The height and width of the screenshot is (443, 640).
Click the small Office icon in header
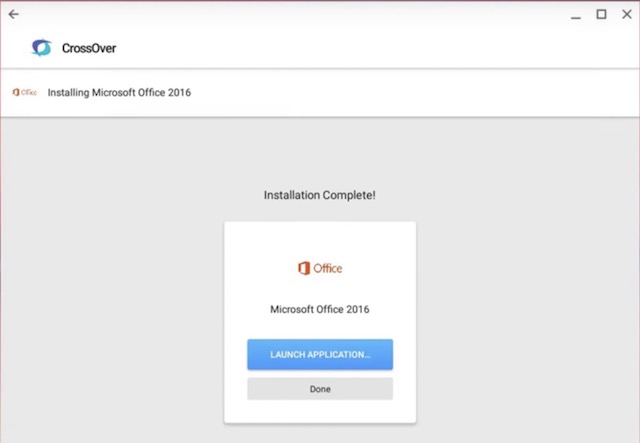click(25, 92)
